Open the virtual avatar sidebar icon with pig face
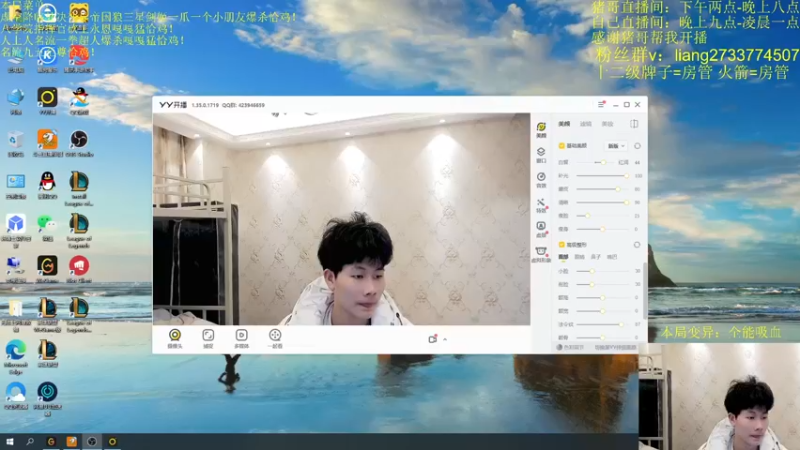The height and width of the screenshot is (450, 800). [541, 254]
